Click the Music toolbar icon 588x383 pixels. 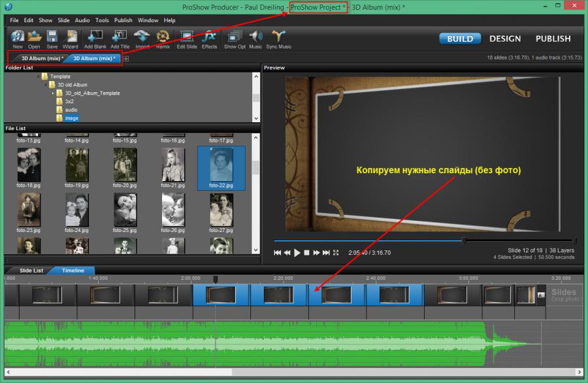255,39
